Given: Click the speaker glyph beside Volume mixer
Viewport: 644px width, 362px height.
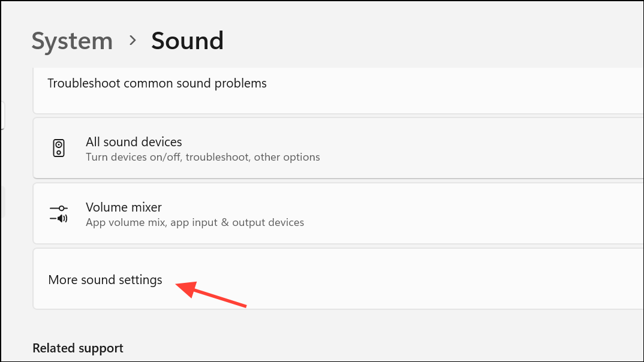Looking at the screenshot, I should [58, 213].
